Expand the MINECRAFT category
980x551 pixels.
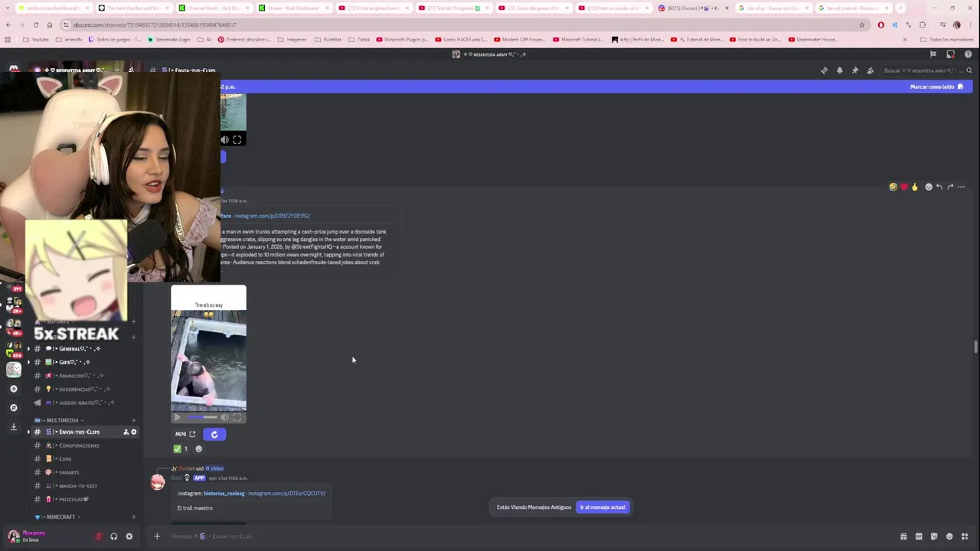(60, 517)
